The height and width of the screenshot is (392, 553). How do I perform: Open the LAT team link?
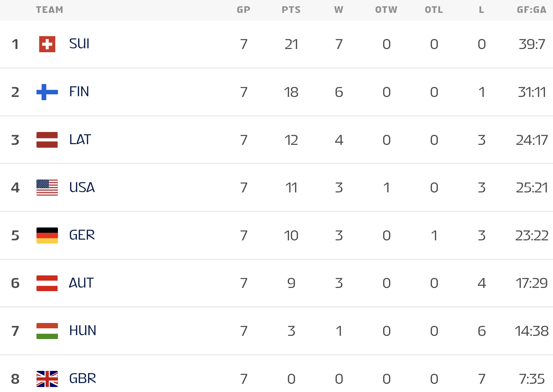(x=80, y=139)
